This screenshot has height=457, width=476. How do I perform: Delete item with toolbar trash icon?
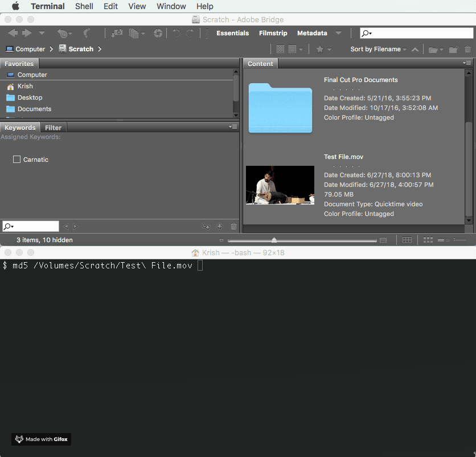(x=468, y=49)
